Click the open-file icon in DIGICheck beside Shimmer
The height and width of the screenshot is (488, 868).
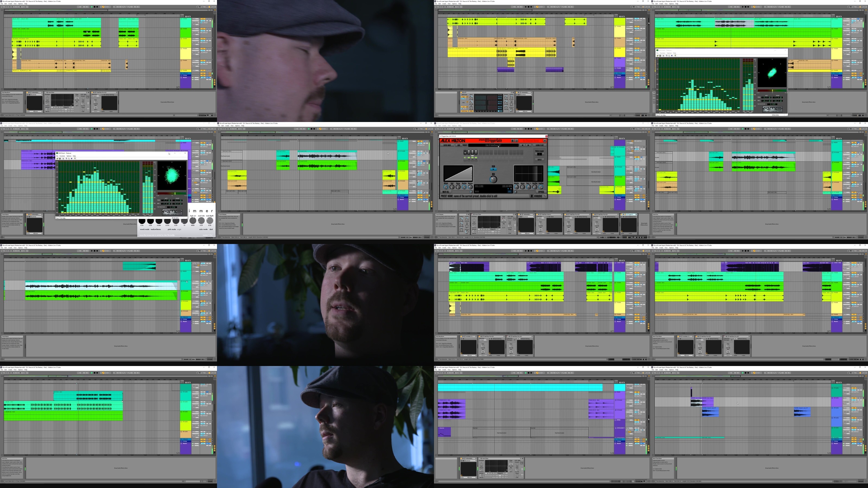[58, 159]
